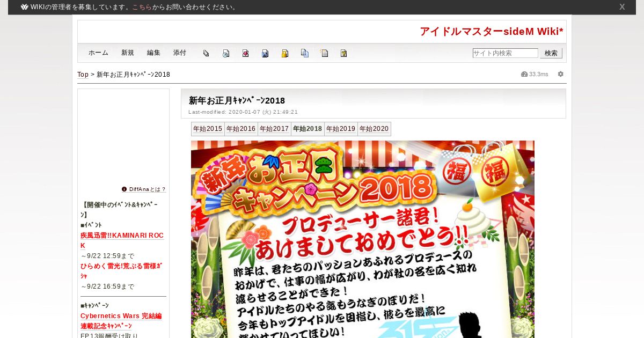Click the page heading 新年お正月ｷｬﾝﾍﾟｰﾝ2018
This screenshot has height=338, width=644.
point(237,100)
